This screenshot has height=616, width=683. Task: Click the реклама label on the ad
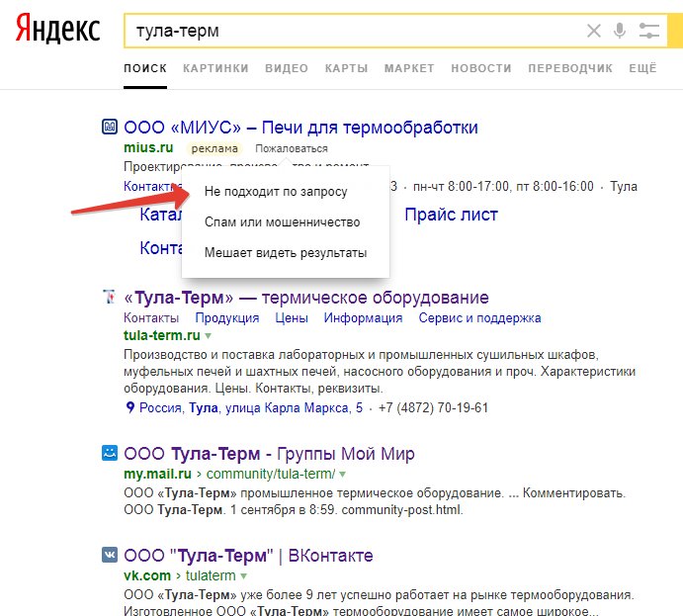[x=214, y=148]
